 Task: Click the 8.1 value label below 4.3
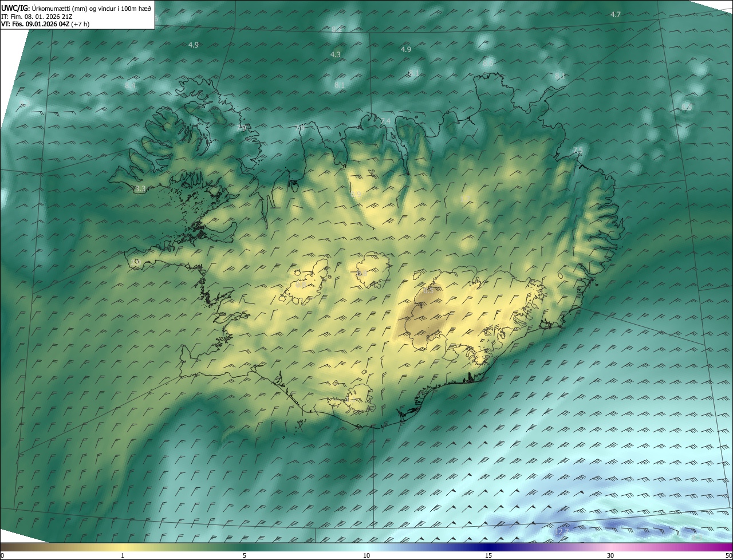coord(340,85)
